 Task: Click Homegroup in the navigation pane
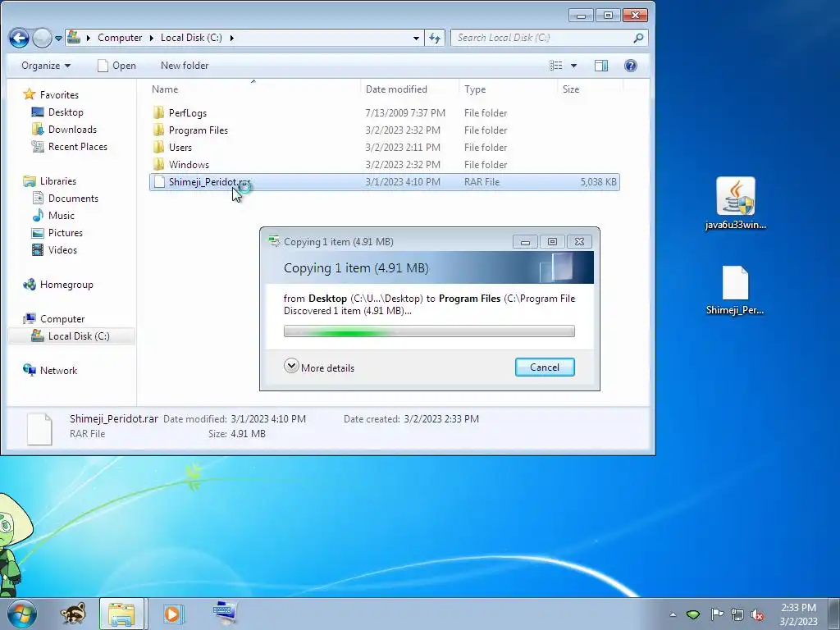(x=58, y=285)
